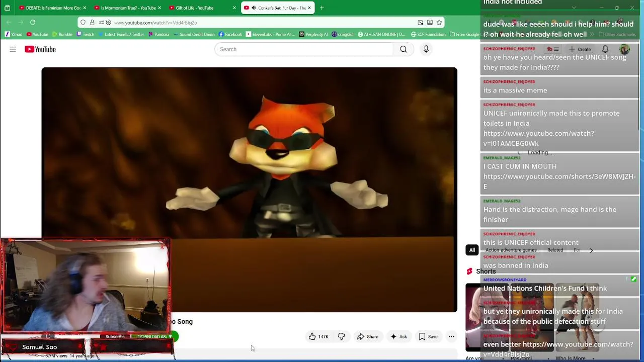Go forward in browser history
Screen dimensions: 644x362
pyautogui.click(x=21, y=22)
